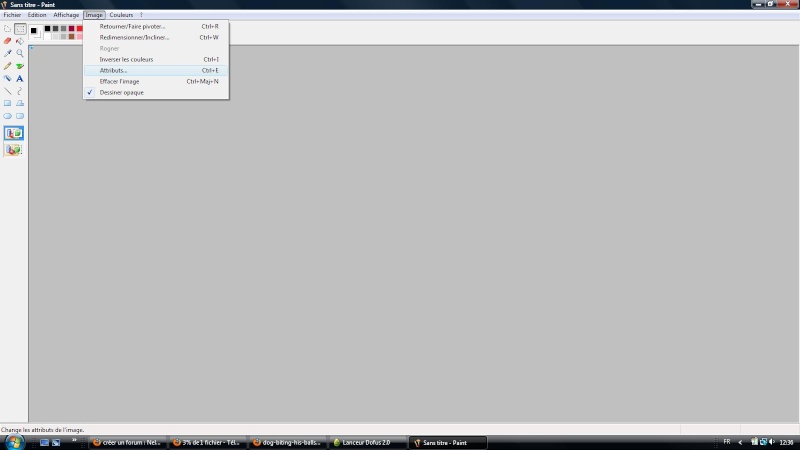Choose Redimensionner/Incliner menu entry
Image resolution: width=800 pixels, height=450 pixels.
click(156, 37)
